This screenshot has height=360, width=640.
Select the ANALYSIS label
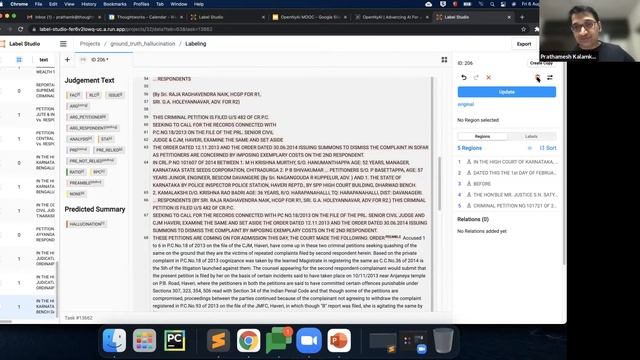pyautogui.click(x=80, y=139)
